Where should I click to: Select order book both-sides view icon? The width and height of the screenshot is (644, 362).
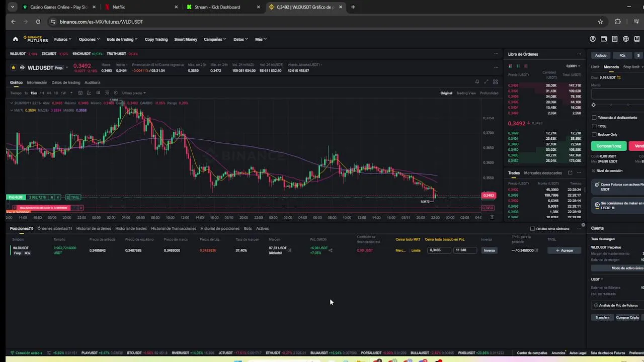(510, 66)
